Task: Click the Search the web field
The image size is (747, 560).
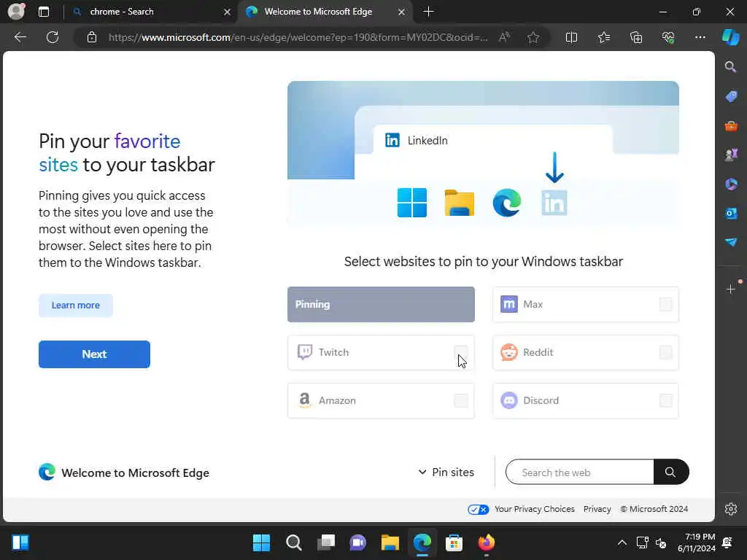Action: click(580, 472)
